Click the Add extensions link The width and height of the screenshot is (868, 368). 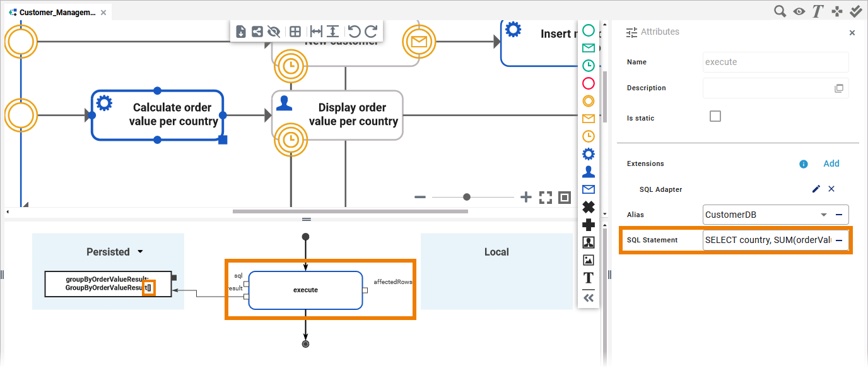click(831, 163)
